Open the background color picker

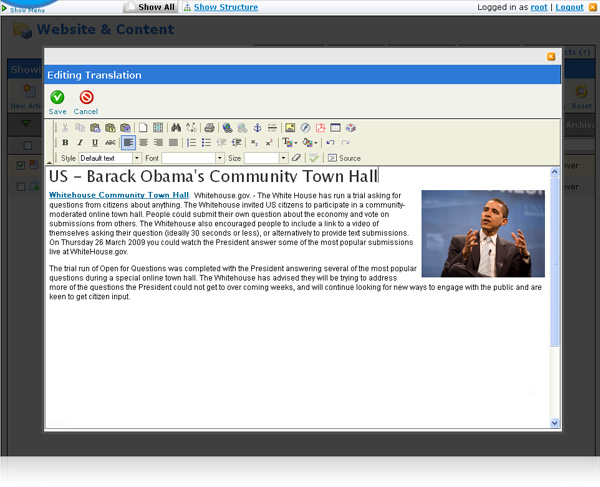(x=309, y=143)
